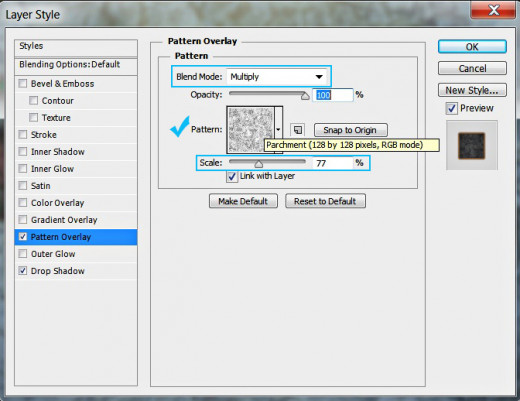Viewport: 520px width, 401px height.
Task: Toggle the Preview checkbox
Action: 452,109
